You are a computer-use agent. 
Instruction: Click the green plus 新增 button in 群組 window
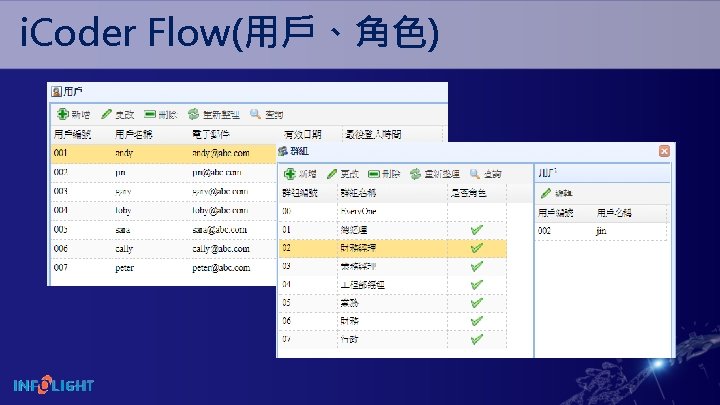300,174
